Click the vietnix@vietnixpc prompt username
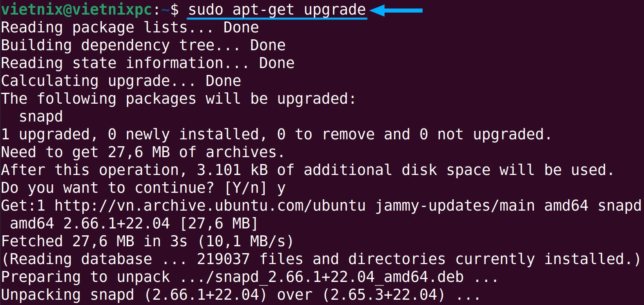Screen dimensions: 644x305 tap(77, 10)
